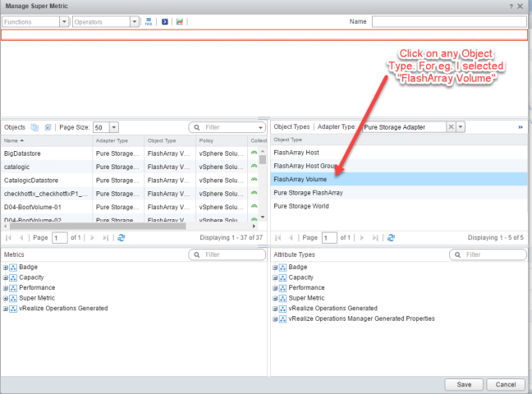
Task: Refresh the Object Types list
Action: [x=390, y=237]
